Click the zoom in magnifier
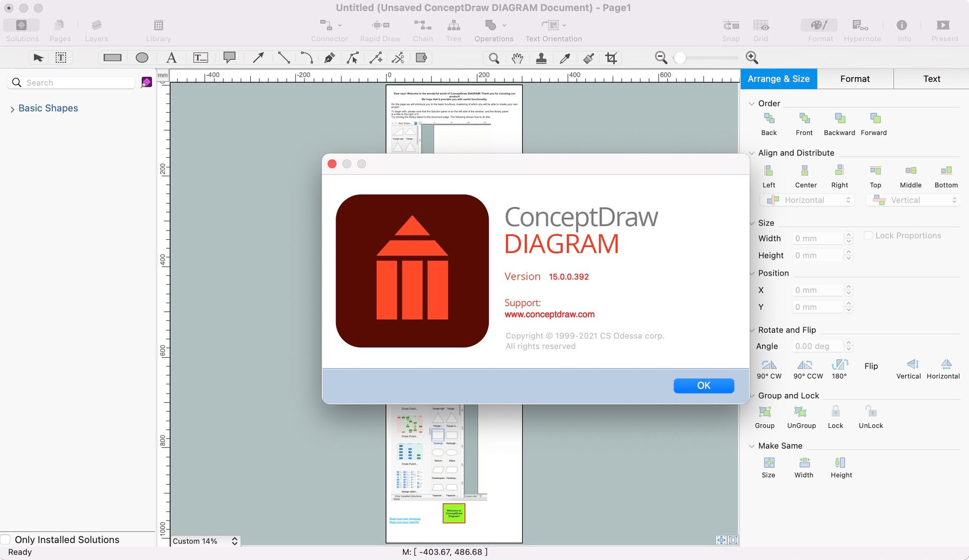This screenshot has height=560, width=969. coord(751,58)
